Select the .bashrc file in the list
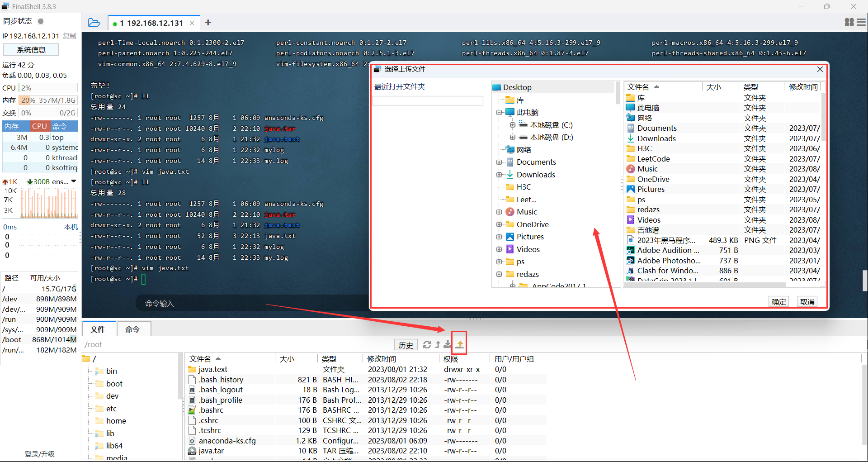The image size is (868, 462). [211, 410]
